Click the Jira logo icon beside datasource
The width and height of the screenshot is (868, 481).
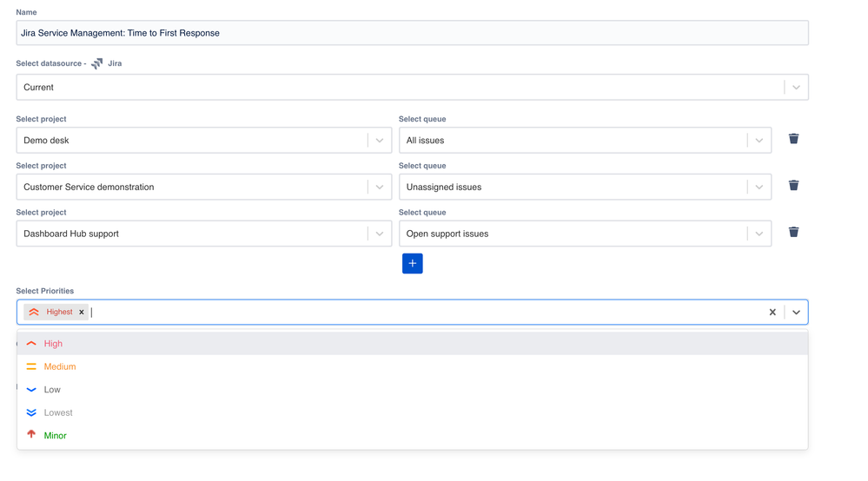pyautogui.click(x=96, y=63)
